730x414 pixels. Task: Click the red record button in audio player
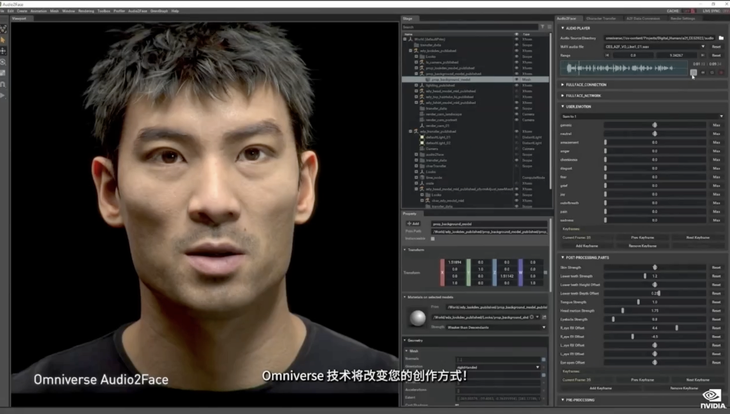coord(721,72)
